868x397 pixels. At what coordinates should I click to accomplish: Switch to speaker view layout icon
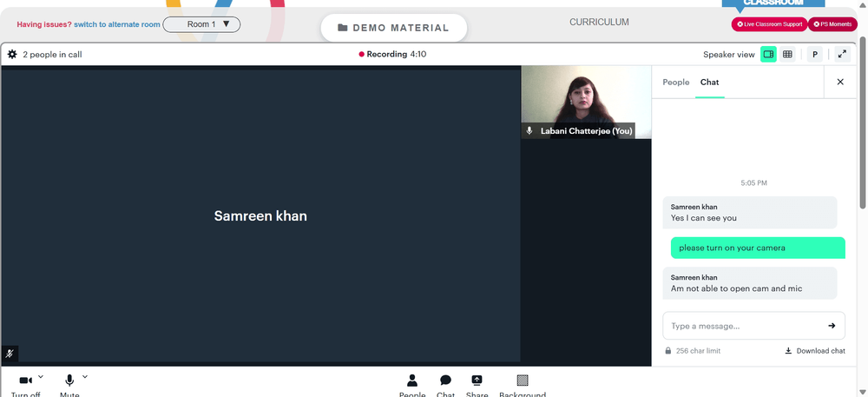coord(768,54)
